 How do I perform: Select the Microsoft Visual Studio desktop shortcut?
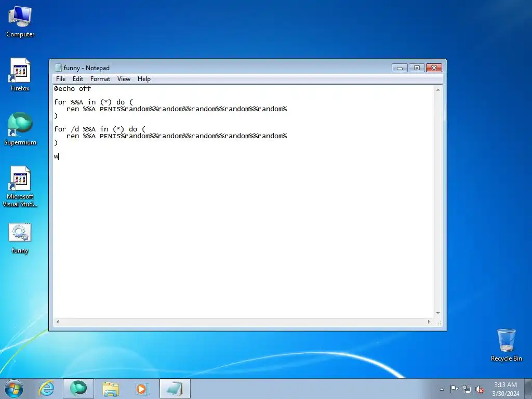(20, 187)
